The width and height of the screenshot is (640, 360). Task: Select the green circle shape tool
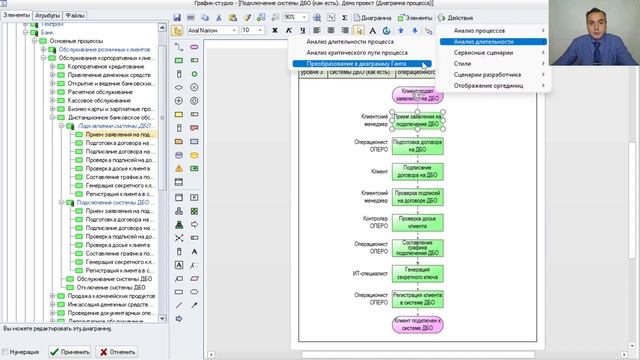tap(194, 74)
